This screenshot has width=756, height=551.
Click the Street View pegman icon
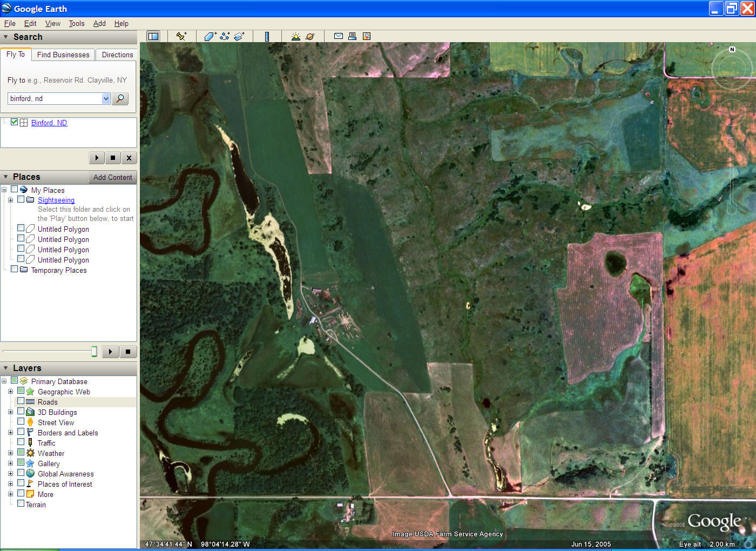30,422
